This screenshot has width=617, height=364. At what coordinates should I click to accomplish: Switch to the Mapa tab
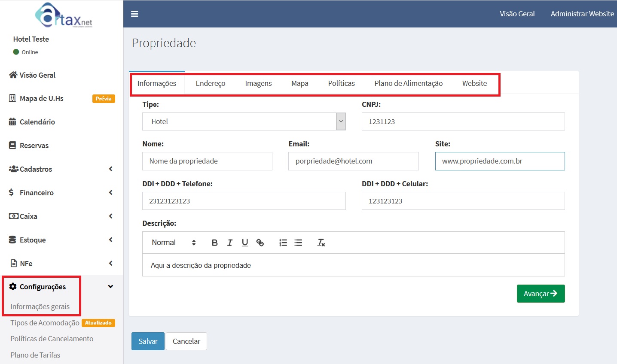[300, 83]
